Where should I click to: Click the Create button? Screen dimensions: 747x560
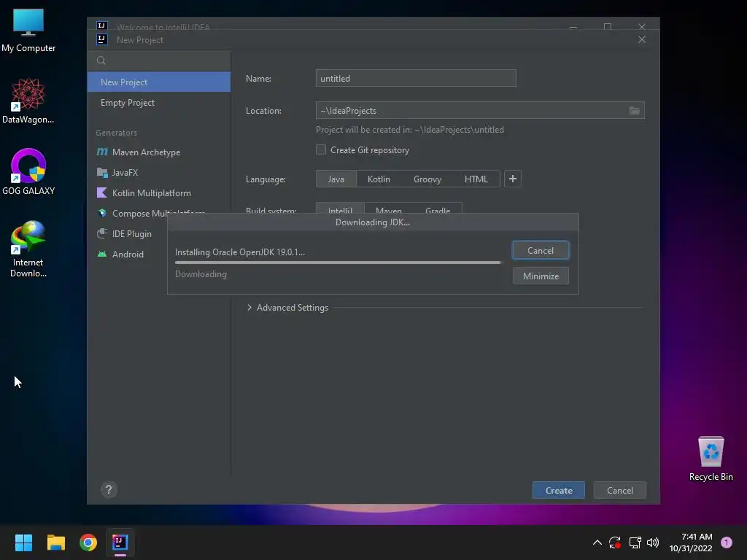(558, 491)
